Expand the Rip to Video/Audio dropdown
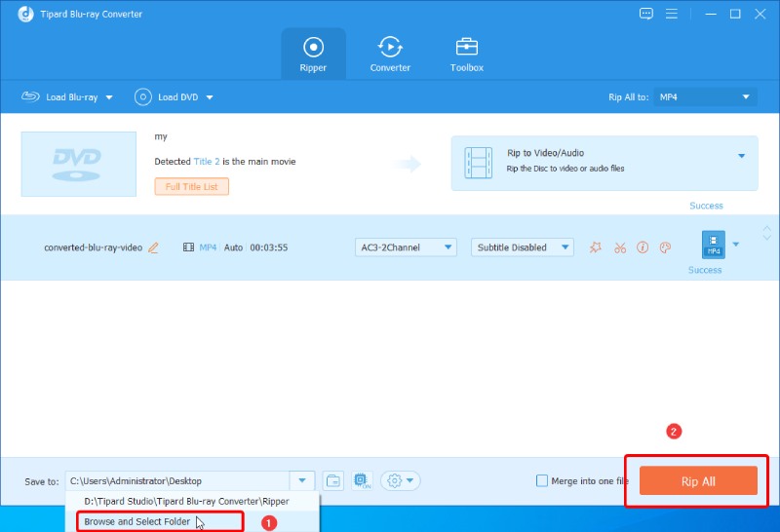The width and height of the screenshot is (780, 532). [x=741, y=156]
